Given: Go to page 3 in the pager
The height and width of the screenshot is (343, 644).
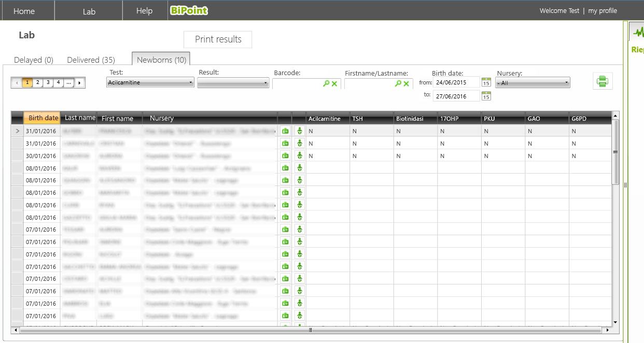Looking at the screenshot, I should [48, 82].
